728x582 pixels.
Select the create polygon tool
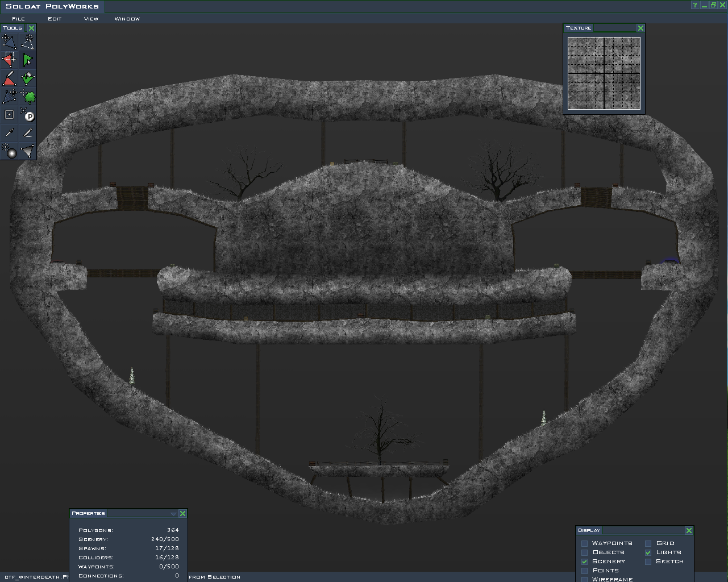click(x=27, y=41)
